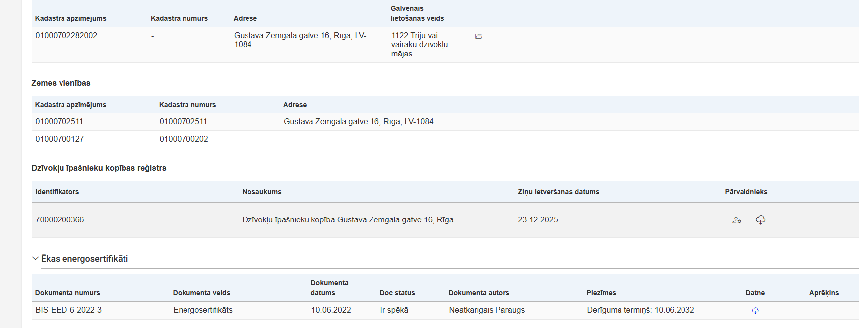The height and width of the screenshot is (328, 868).
Task: Download owners community registry data via cloud icon
Action: pos(760,219)
